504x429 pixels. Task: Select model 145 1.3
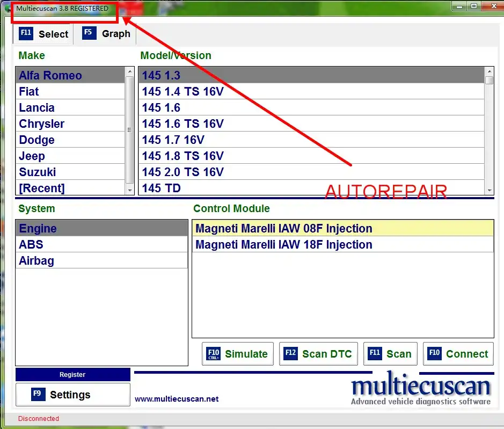[311, 75]
